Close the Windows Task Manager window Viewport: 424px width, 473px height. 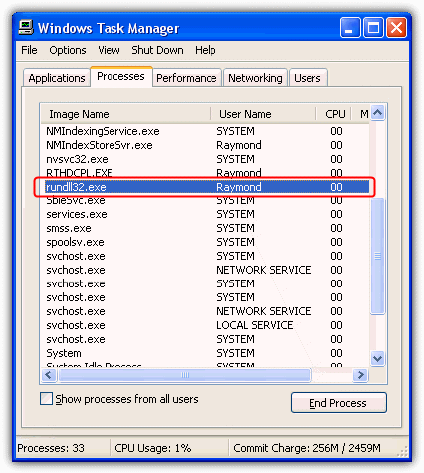(396, 27)
